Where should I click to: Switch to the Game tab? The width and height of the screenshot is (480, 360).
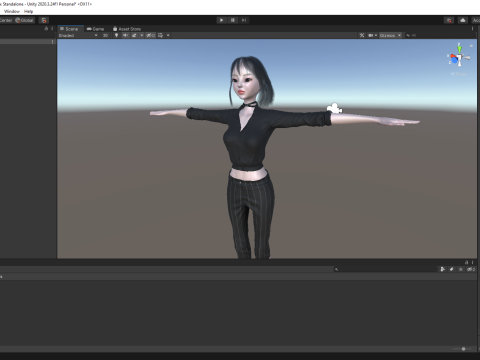pos(95,29)
